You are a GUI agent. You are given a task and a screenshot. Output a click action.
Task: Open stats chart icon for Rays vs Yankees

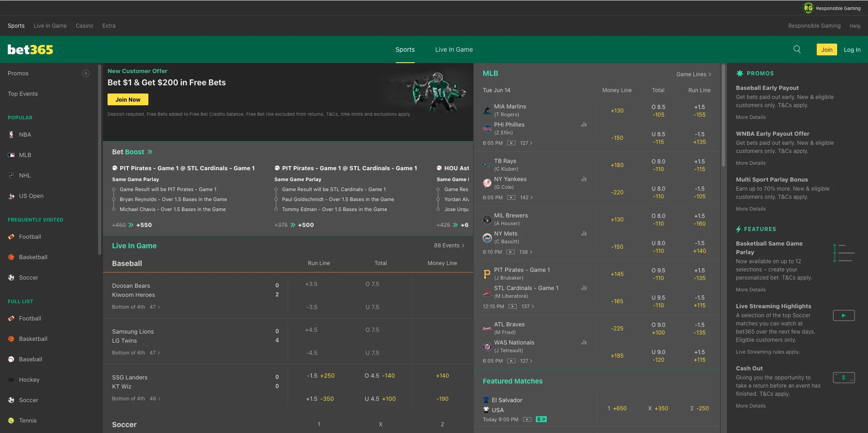[584, 179]
